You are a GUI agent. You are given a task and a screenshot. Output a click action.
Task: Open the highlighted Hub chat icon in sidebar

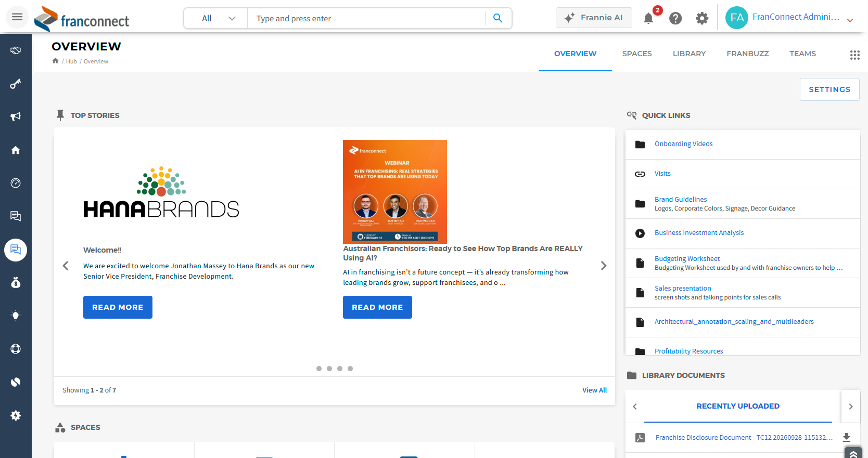tap(16, 250)
